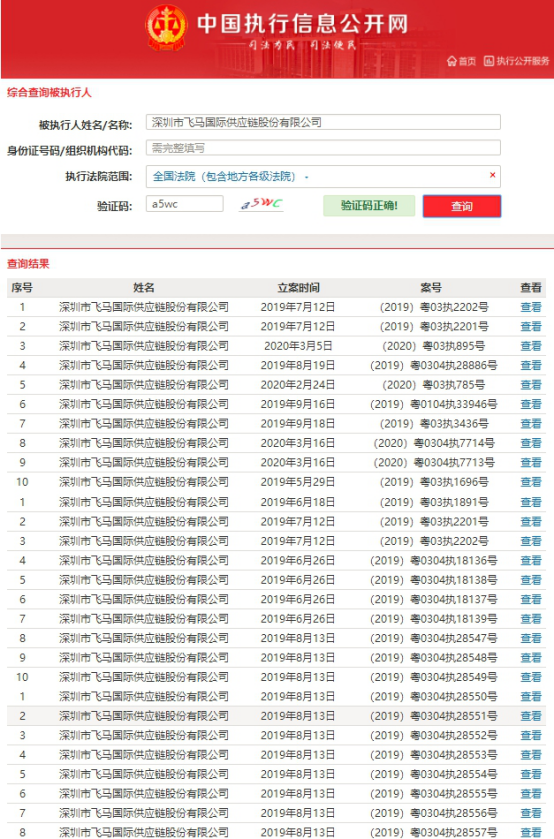View case 粤03执3436号 details
Viewport: 554px width, 839px height.
(531, 424)
